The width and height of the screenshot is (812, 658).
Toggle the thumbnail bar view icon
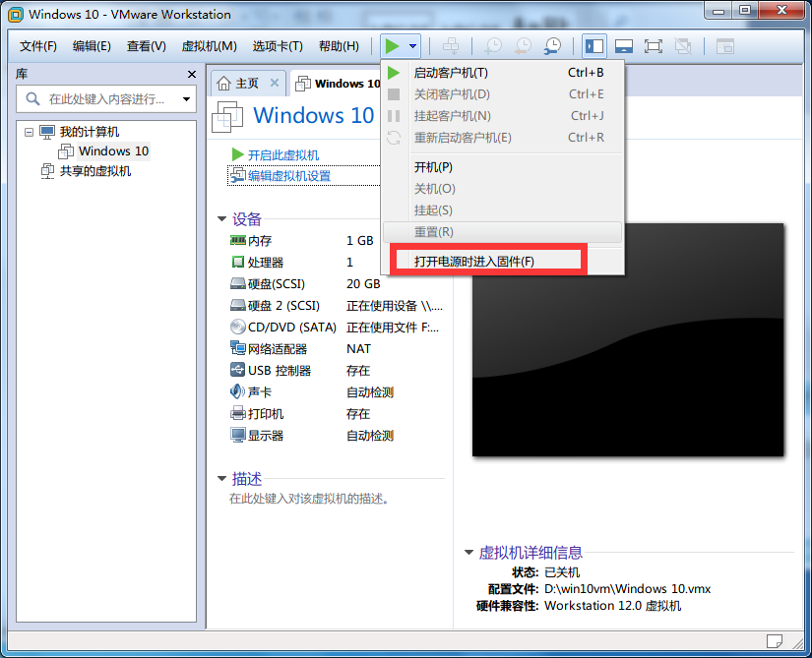623,46
